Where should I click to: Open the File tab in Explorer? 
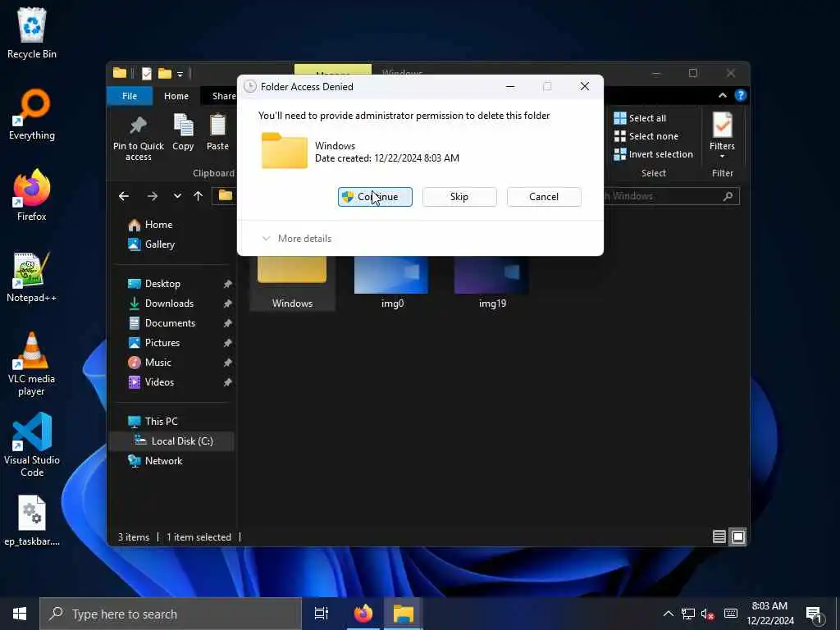[130, 96]
